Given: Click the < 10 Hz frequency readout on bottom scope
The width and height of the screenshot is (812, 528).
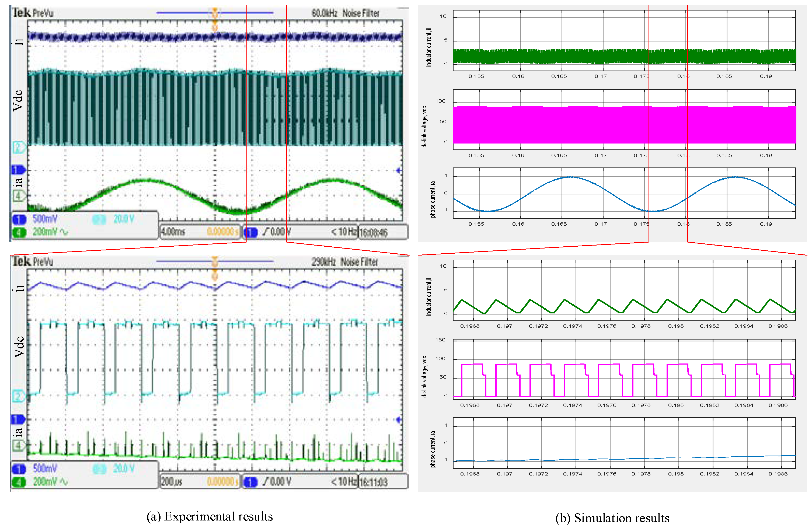Looking at the screenshot, I should (344, 482).
